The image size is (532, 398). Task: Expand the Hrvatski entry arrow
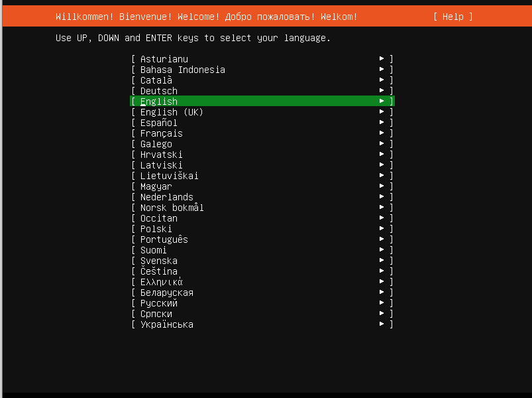(382, 155)
